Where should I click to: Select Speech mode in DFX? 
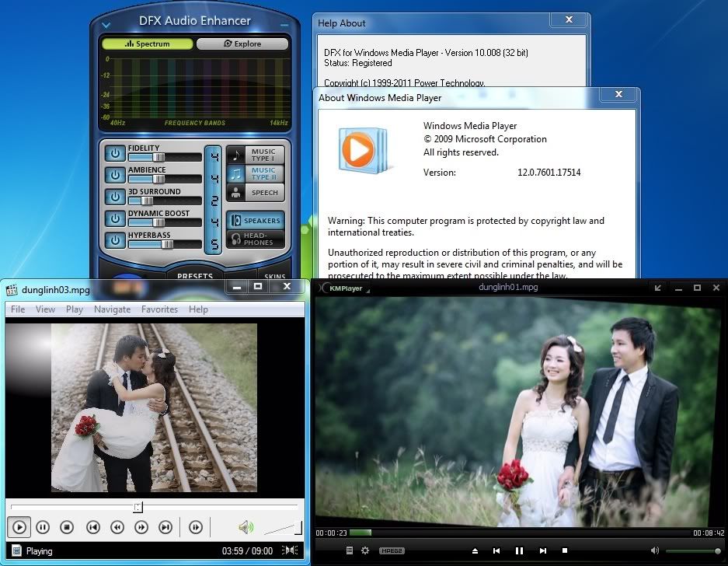(256, 192)
